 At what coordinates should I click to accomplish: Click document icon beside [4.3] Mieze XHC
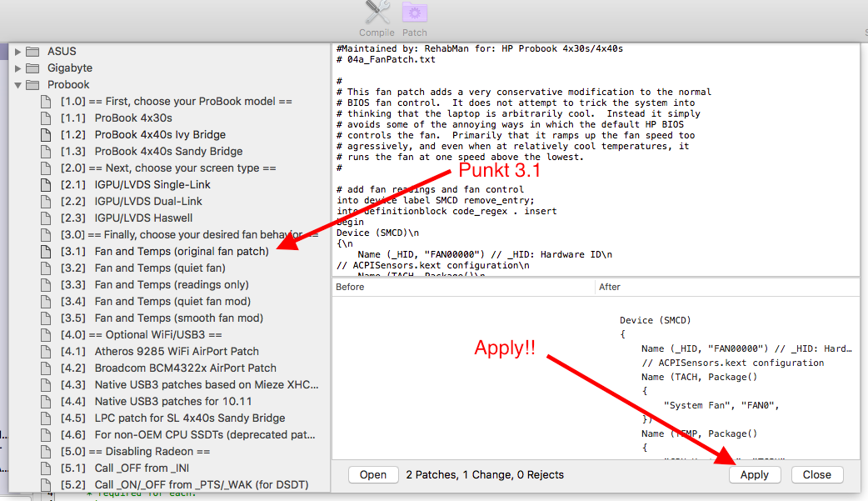point(45,384)
